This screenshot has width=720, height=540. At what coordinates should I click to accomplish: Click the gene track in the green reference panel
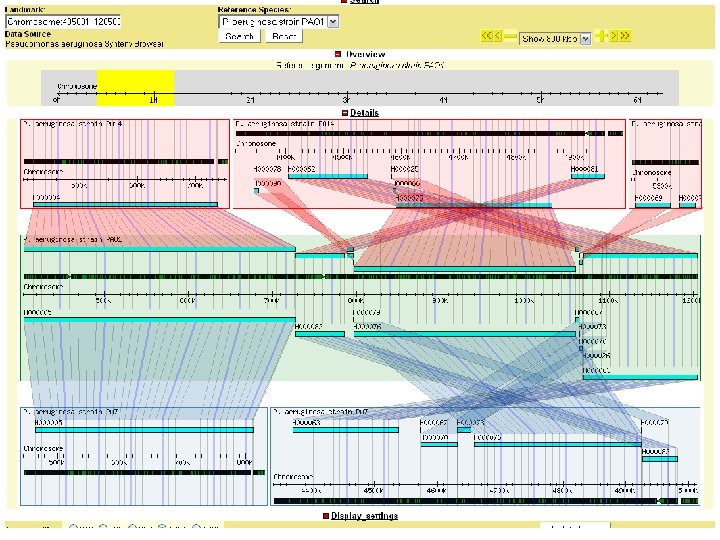(x=361, y=277)
